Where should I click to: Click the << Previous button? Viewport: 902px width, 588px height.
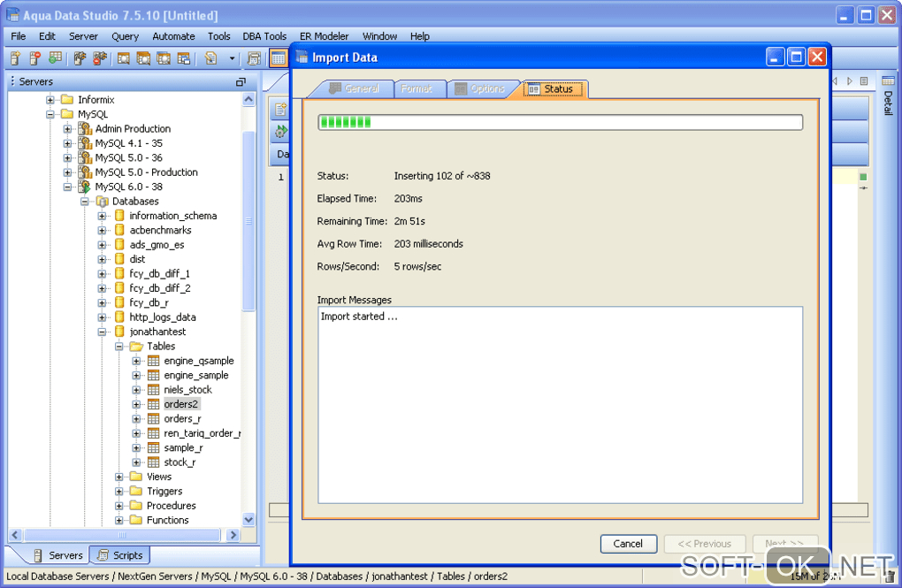pyautogui.click(x=705, y=544)
